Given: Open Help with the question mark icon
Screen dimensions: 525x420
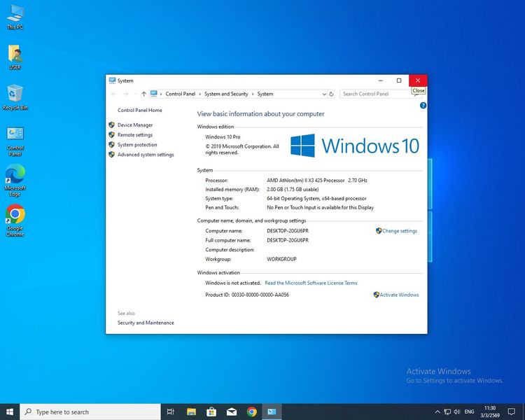Looking at the screenshot, I should coord(423,106).
